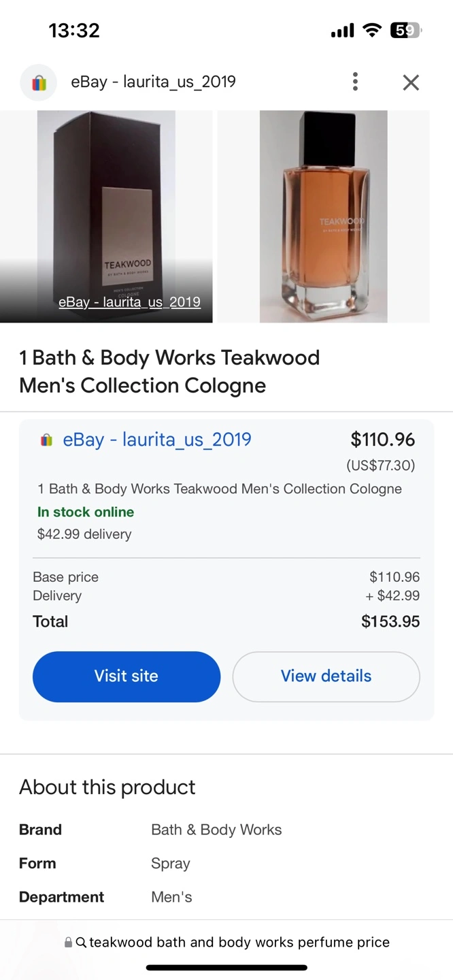453x980 pixels.
Task: Tap the cellular signal bars icon
Action: click(342, 31)
